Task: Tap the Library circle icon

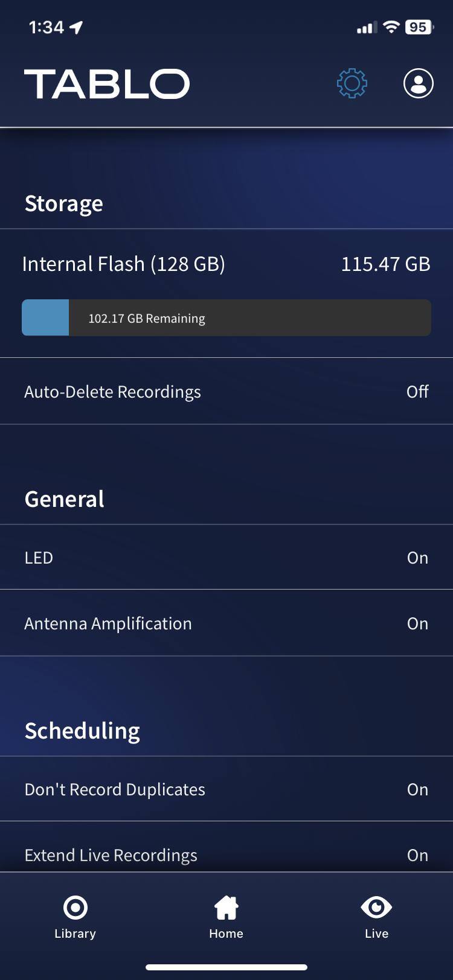Action: (x=75, y=907)
